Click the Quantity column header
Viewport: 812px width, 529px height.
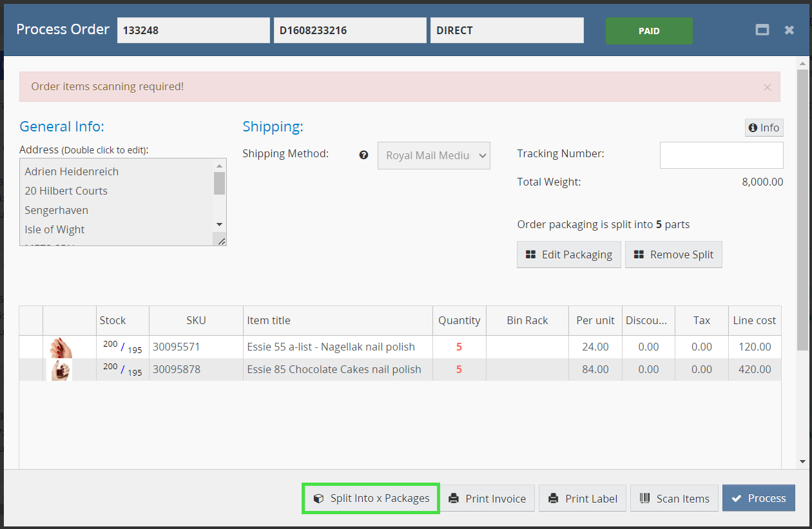tap(459, 320)
